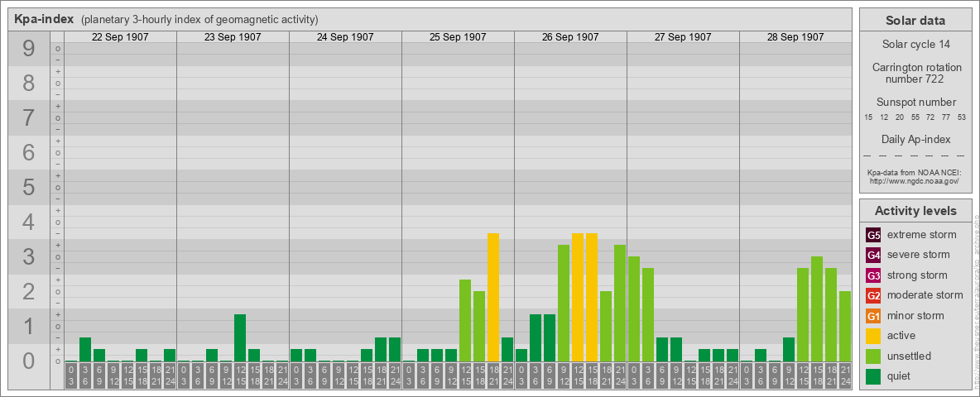Select the dark green quiet swatch
Screen dimensions: 980x397
(x=874, y=376)
